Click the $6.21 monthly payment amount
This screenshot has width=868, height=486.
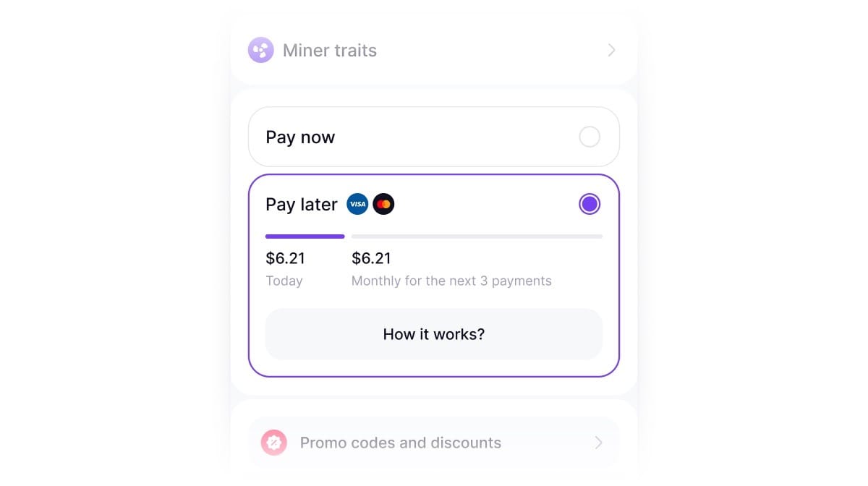pos(371,258)
